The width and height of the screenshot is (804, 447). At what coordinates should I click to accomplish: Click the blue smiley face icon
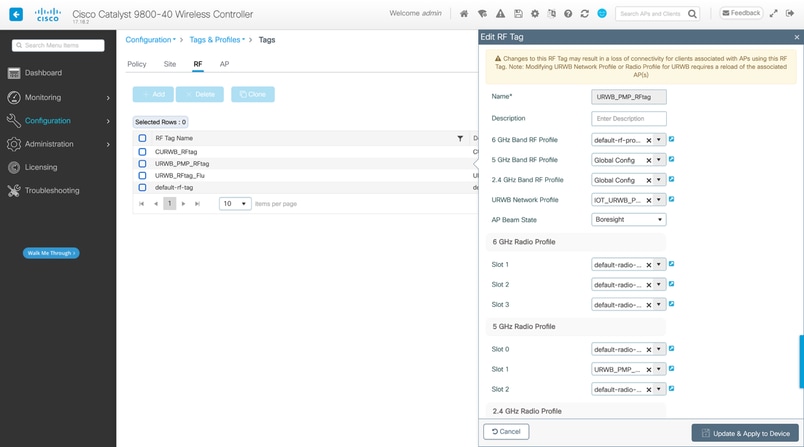pos(602,13)
